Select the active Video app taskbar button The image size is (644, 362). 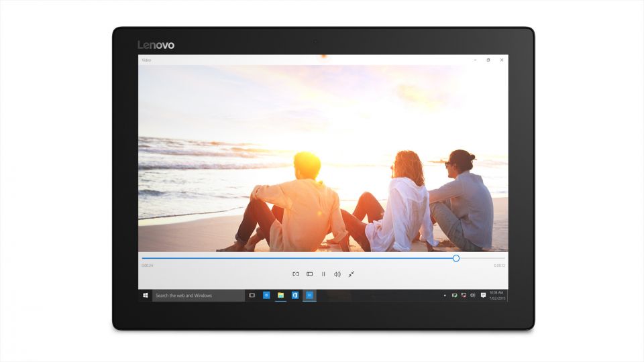309,295
